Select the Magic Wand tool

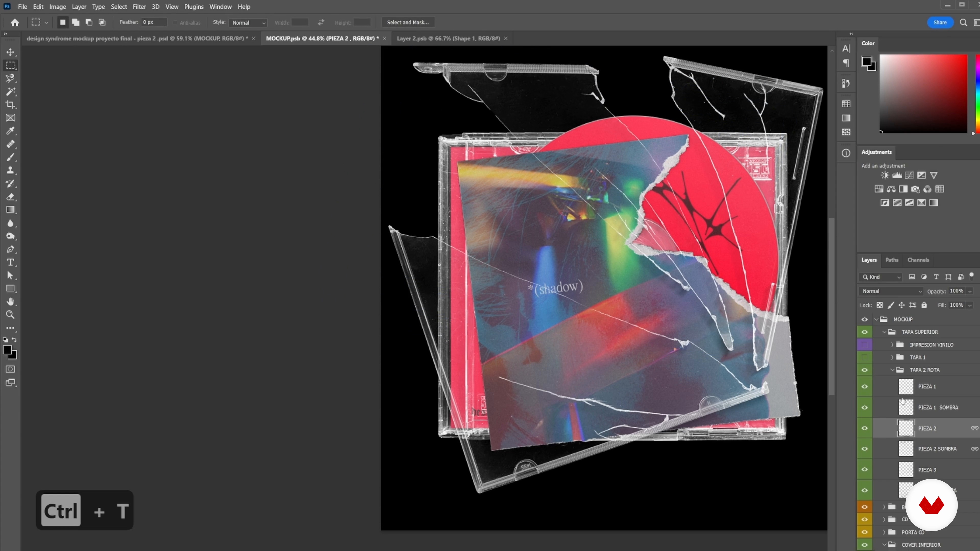pos(10,92)
